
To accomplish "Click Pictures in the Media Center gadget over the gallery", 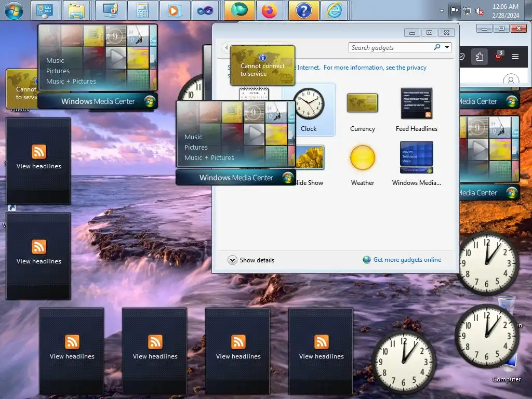I will click(x=196, y=147).
